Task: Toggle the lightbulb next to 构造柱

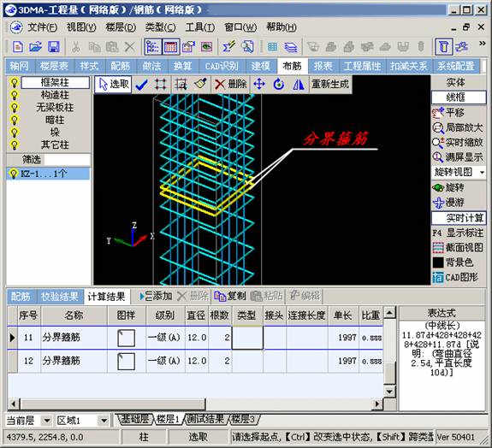Action: point(14,95)
